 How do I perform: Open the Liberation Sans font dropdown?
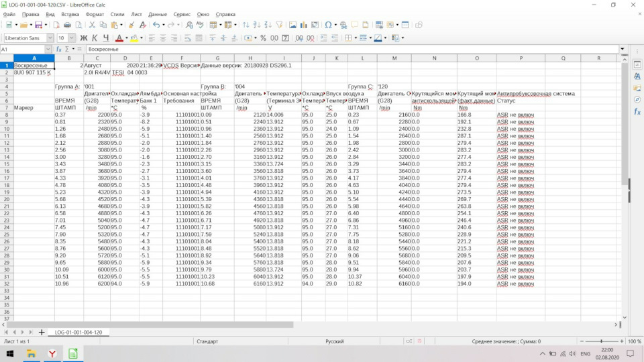(50, 38)
